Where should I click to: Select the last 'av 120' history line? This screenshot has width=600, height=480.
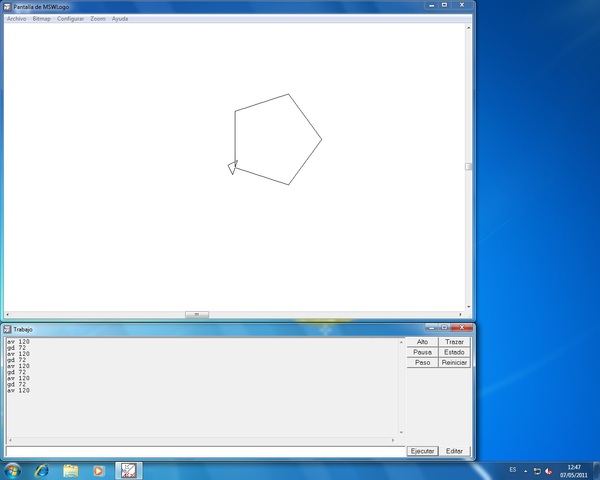pyautogui.click(x=18, y=390)
